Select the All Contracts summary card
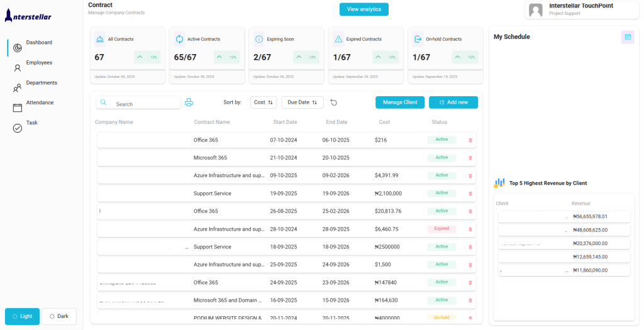Screen dimensions: 644x330 pyautogui.click(x=128, y=55)
